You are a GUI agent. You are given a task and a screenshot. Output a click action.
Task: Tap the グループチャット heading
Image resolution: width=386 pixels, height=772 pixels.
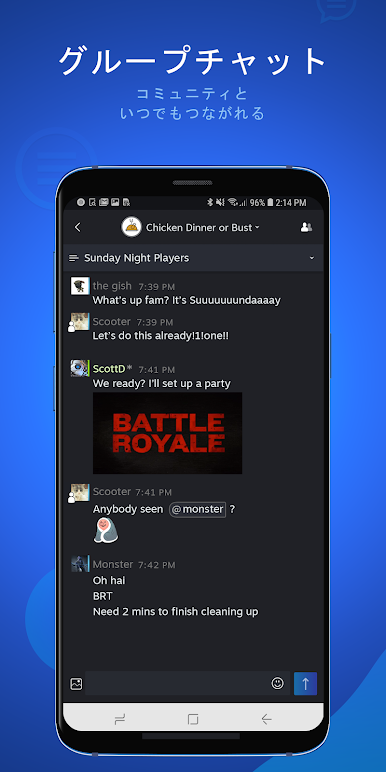click(193, 61)
